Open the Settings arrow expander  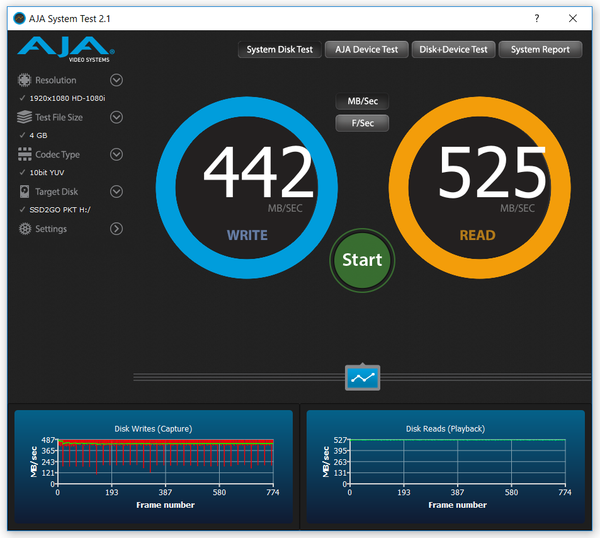(x=116, y=228)
